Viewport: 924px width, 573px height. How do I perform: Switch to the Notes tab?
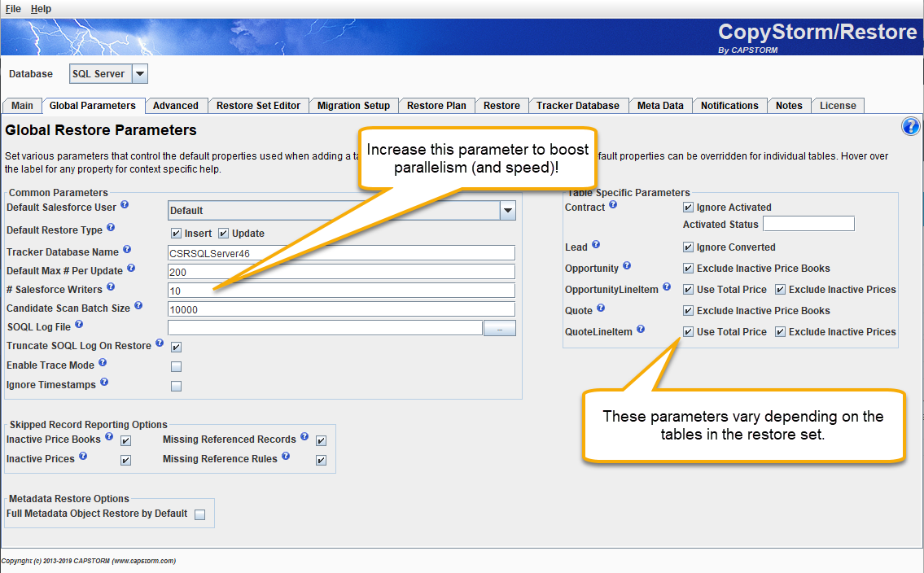789,106
